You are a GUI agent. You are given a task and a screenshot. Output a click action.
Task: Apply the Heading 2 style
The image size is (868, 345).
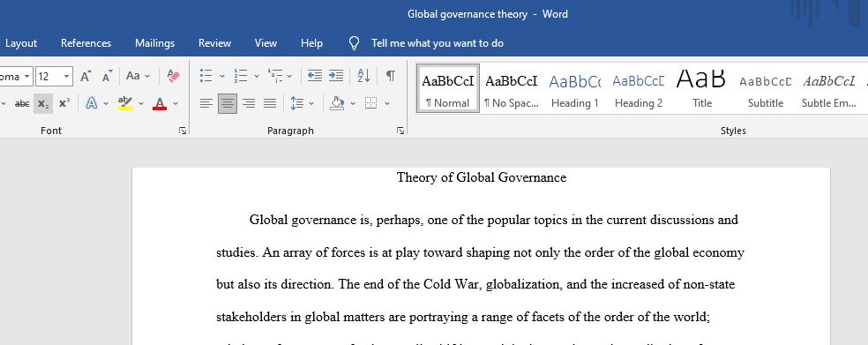639,88
